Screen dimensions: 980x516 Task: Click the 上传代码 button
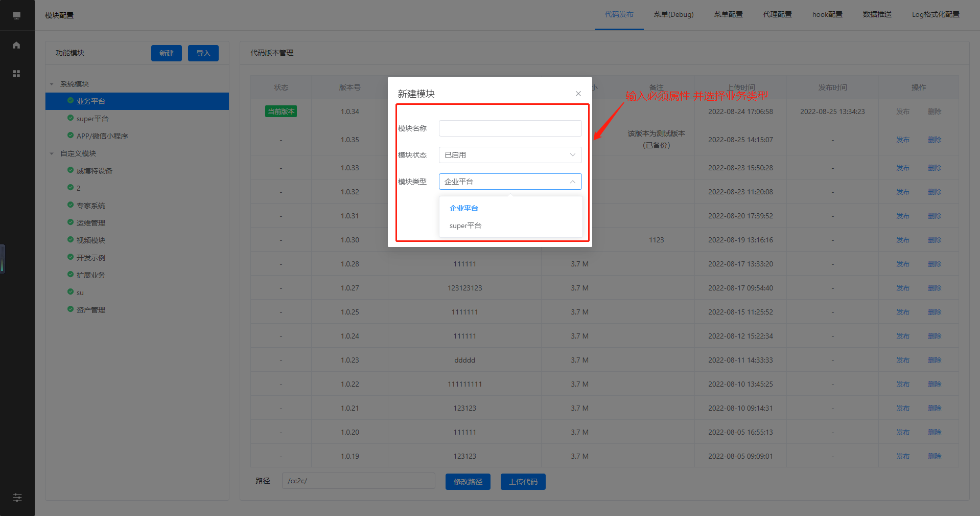tap(523, 482)
